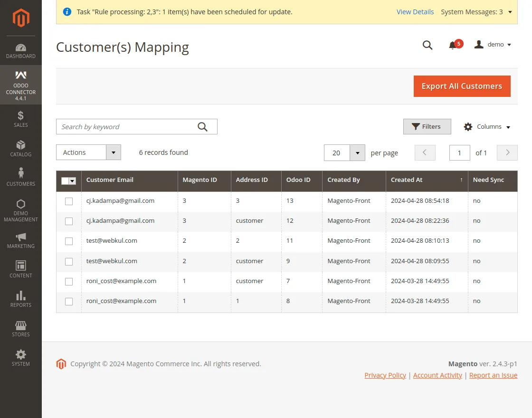Click the notifications bell icon
Image resolution: width=532 pixels, height=418 pixels.
point(453,45)
